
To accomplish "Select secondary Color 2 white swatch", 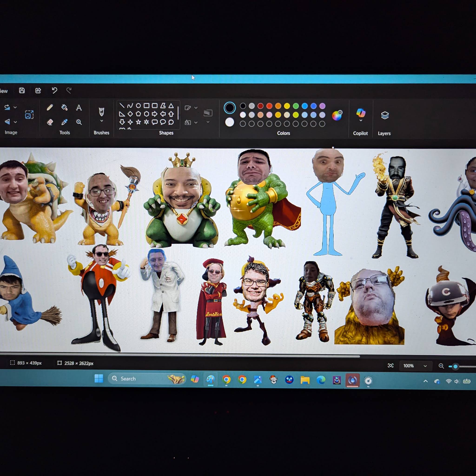I will [230, 122].
